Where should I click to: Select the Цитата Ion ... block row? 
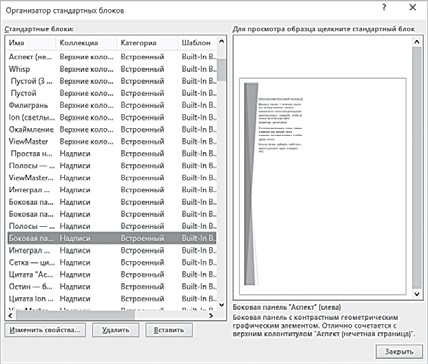112,298
